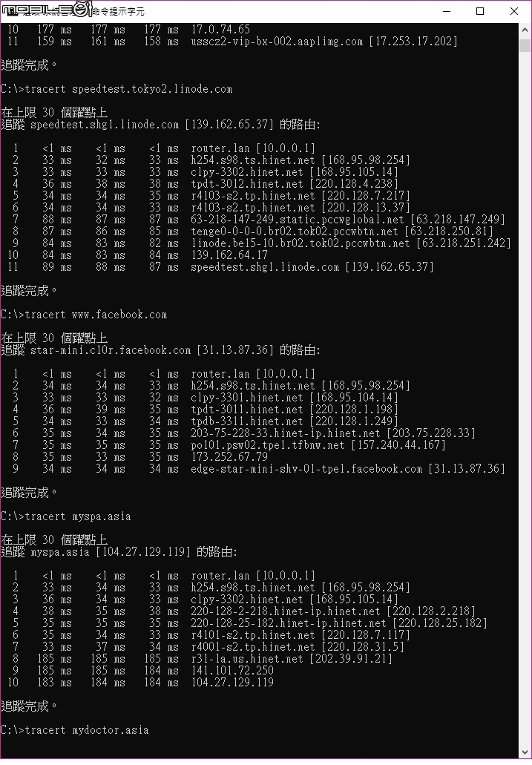Click the final 104.27.129.119 hop line

[140, 683]
